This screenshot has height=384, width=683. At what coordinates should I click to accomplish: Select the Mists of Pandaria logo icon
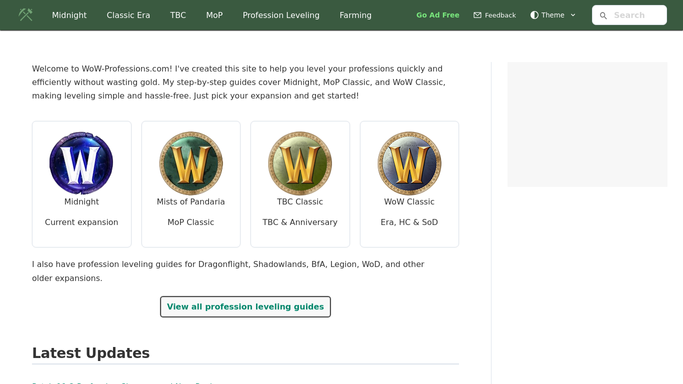pos(191,163)
